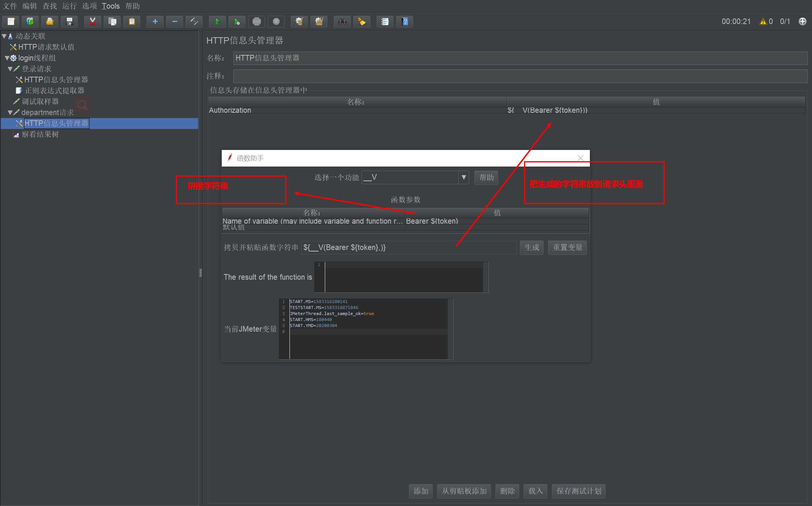812x506 pixels.
Task: Click the Cut scissors icon
Action: [x=92, y=21]
